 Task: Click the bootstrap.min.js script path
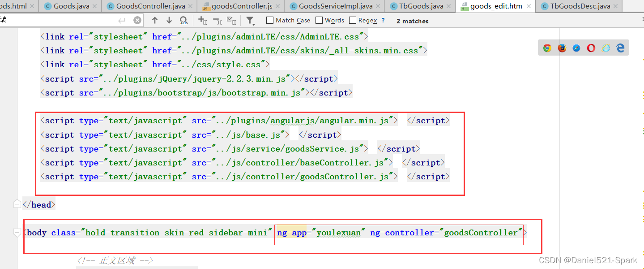click(x=202, y=93)
